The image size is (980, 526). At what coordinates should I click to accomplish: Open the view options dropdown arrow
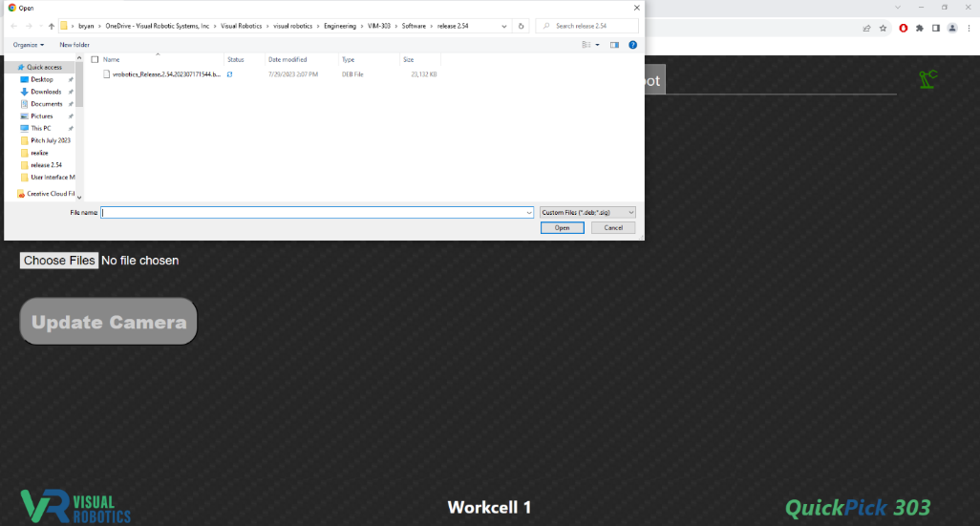coord(598,45)
